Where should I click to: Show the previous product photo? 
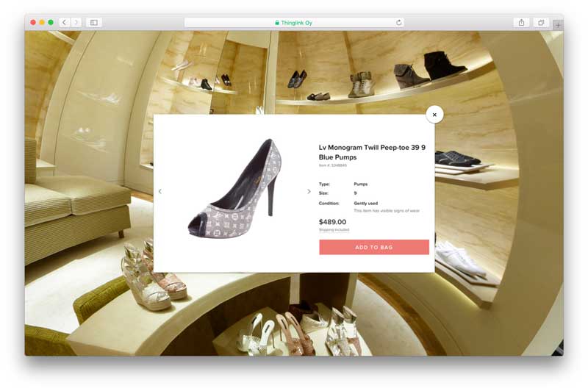160,192
